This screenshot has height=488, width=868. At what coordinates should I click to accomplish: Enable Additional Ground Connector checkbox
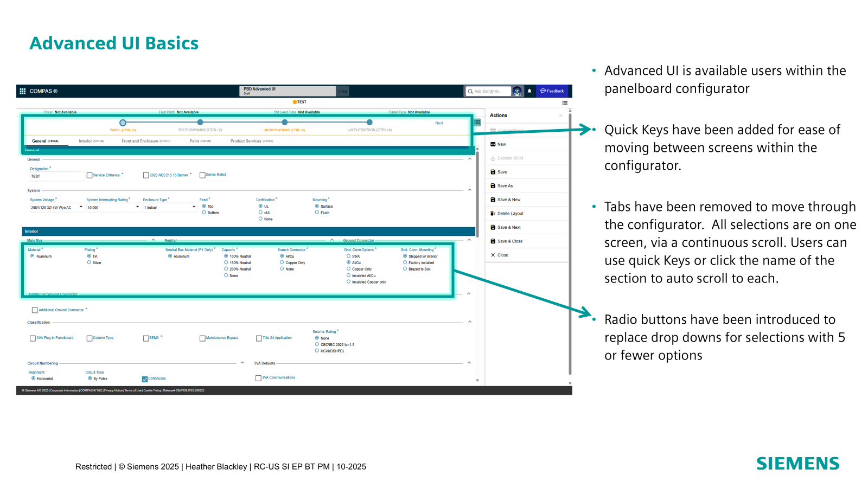click(35, 310)
